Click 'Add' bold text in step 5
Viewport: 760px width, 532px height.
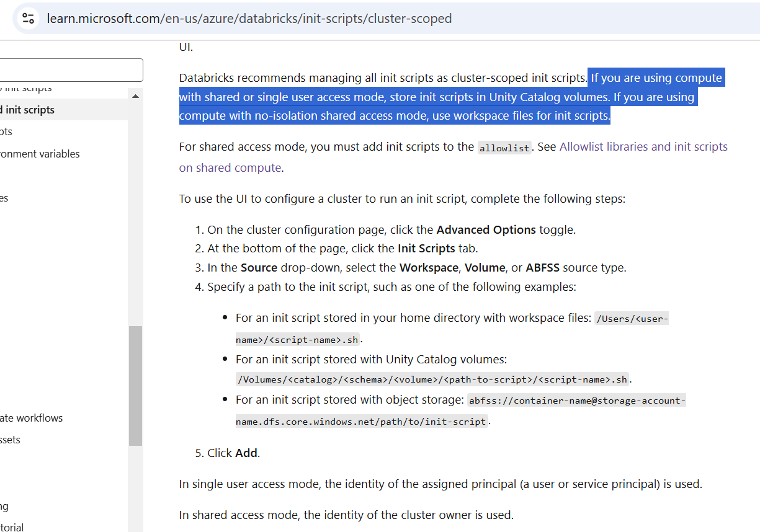[246, 453]
